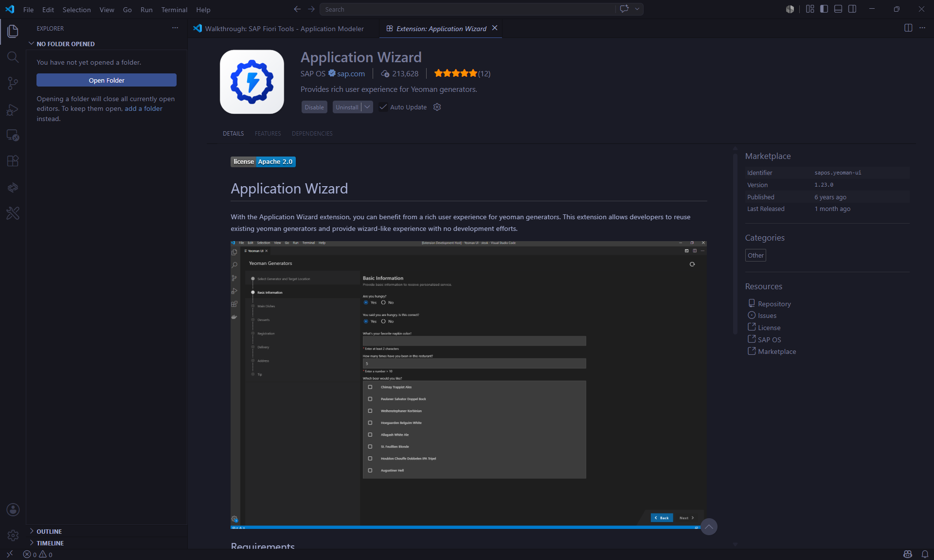Toggle the secondary side bar visibility
Screen dimensions: 934x560
point(852,9)
